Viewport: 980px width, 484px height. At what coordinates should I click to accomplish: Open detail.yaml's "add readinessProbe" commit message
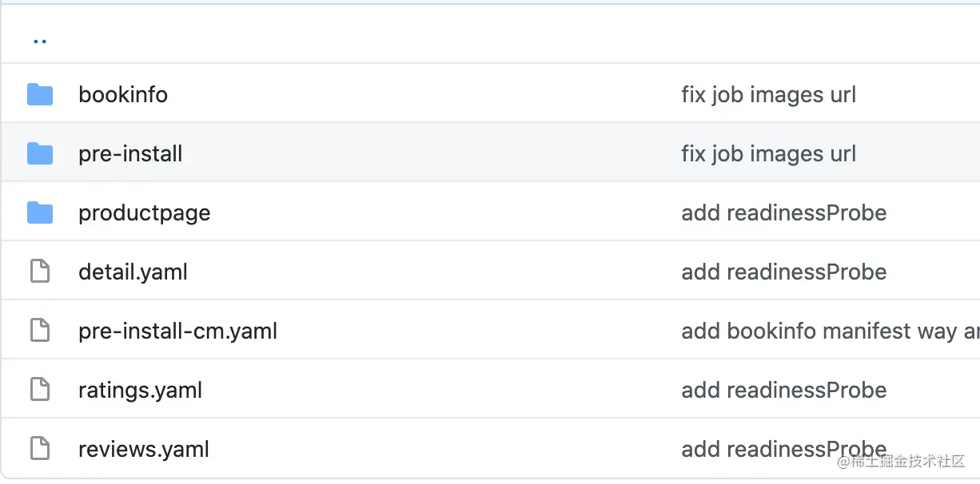click(x=783, y=272)
